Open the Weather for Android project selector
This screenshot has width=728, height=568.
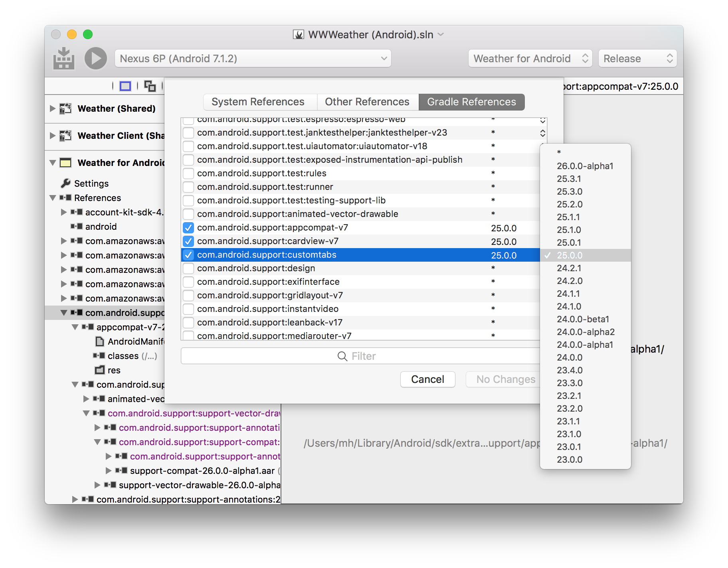[x=530, y=59]
